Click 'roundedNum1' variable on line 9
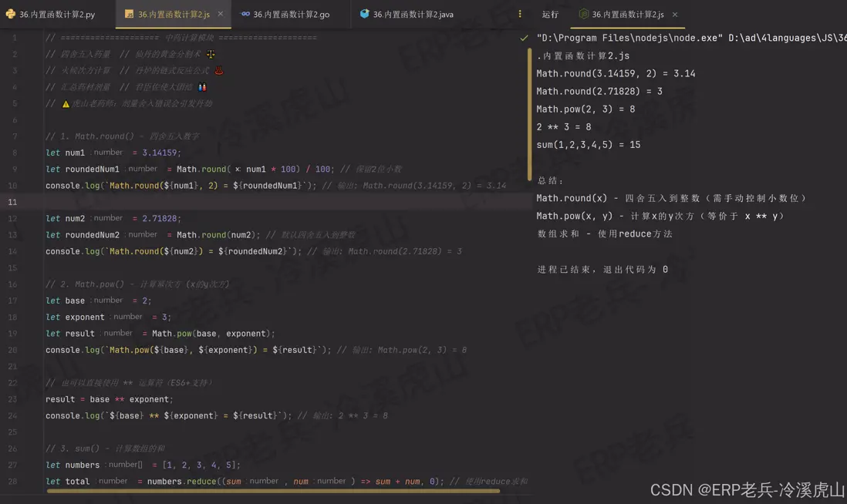This screenshot has width=847, height=504. pyautogui.click(x=92, y=169)
